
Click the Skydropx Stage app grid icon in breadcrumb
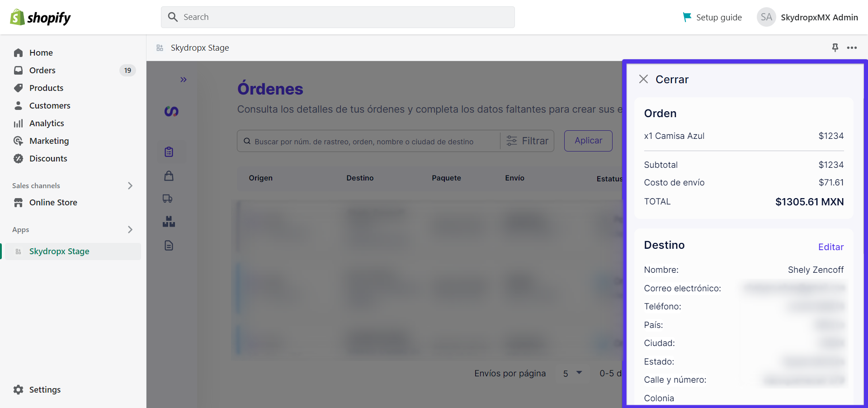[160, 47]
